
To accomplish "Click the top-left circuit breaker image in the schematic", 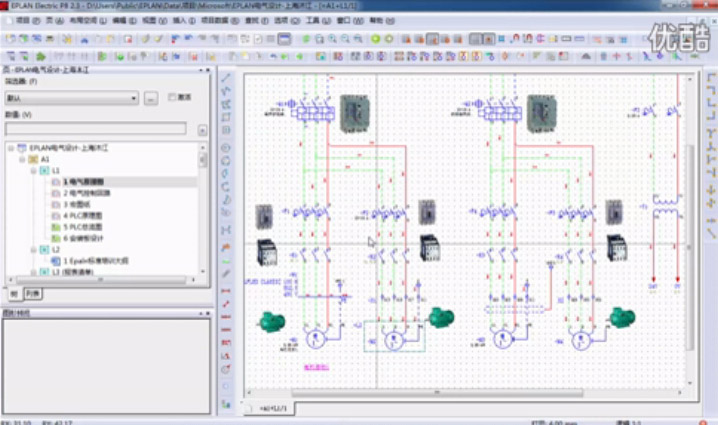I will tap(354, 114).
